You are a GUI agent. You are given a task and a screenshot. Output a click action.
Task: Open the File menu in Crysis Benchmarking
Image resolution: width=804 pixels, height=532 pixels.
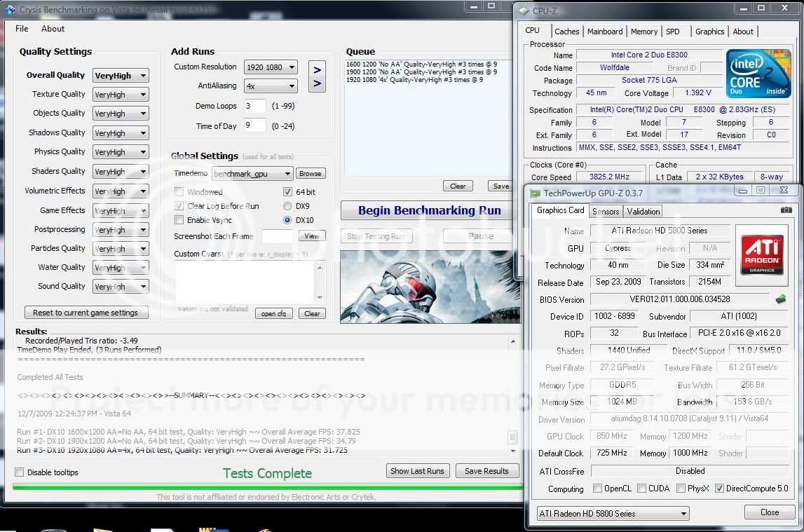click(21, 28)
